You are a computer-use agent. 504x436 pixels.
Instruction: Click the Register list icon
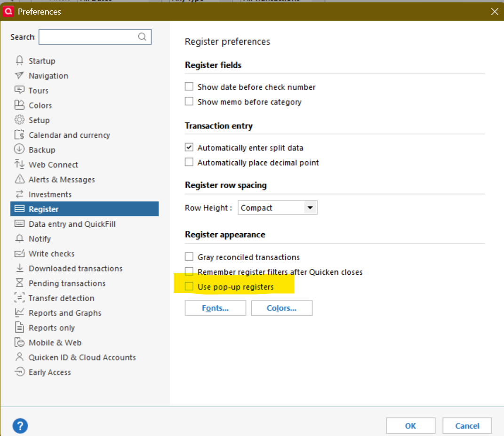click(19, 209)
